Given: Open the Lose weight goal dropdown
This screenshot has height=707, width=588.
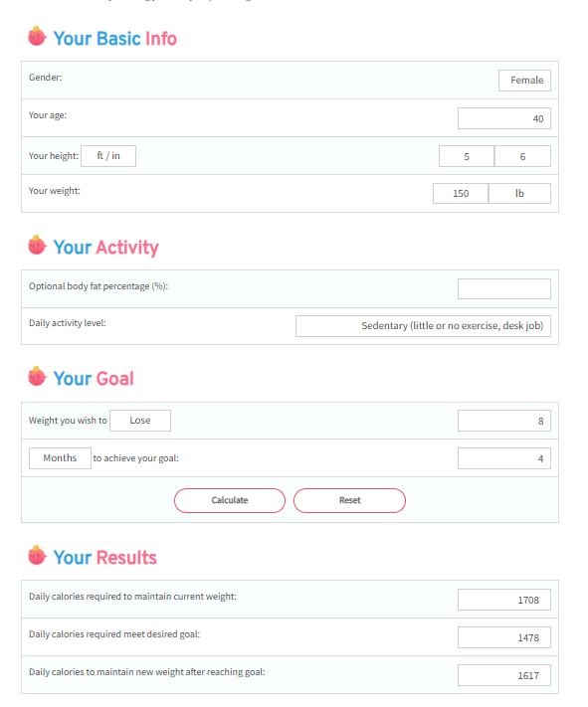Looking at the screenshot, I should (x=140, y=421).
